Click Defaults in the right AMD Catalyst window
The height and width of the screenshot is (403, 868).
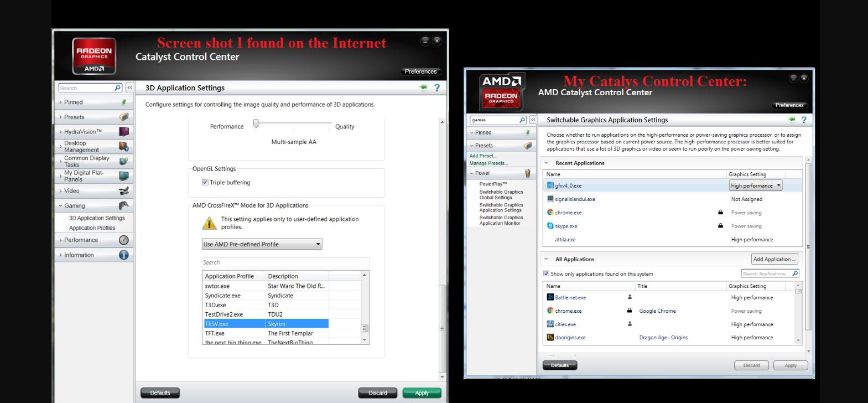point(560,365)
